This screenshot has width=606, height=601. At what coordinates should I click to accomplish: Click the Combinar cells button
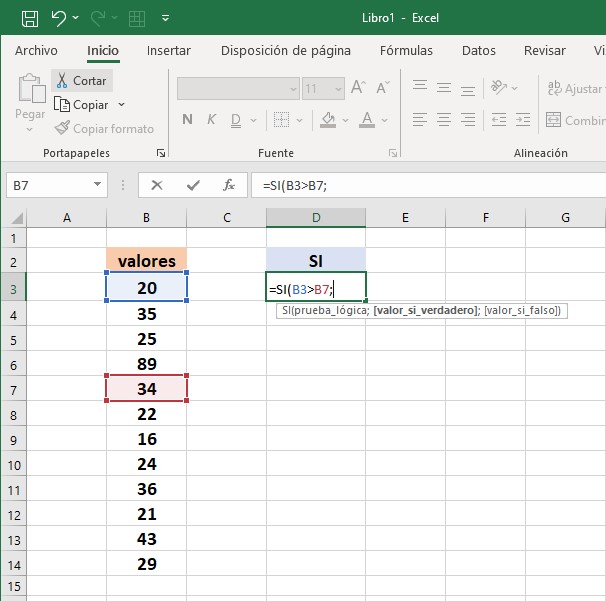(575, 120)
